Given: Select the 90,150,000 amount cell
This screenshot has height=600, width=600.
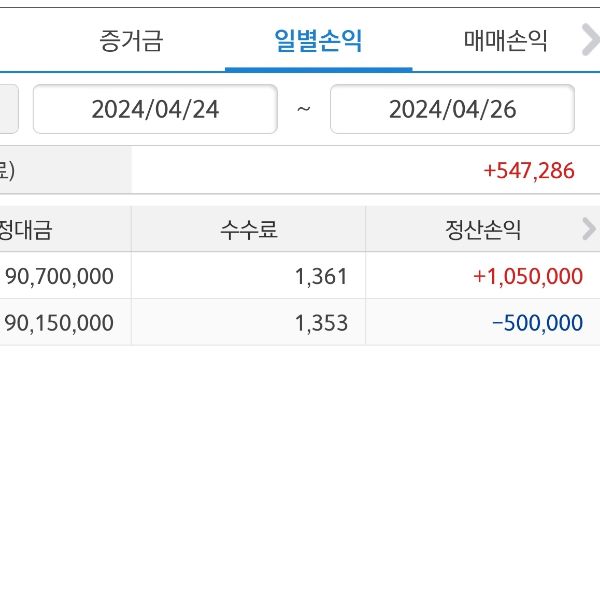Looking at the screenshot, I should pyautogui.click(x=60, y=323).
